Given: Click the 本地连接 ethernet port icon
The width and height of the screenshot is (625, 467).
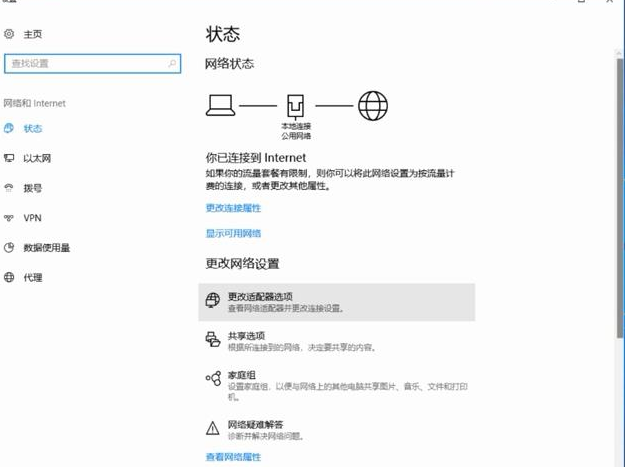Looking at the screenshot, I should point(296,107).
